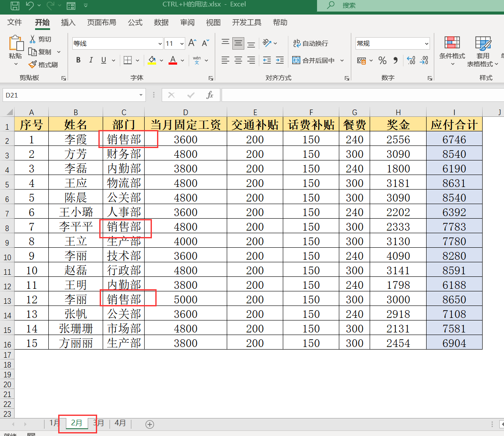Image resolution: width=504 pixels, height=436 pixels.
Task: Center text horizontally
Action: 238,60
